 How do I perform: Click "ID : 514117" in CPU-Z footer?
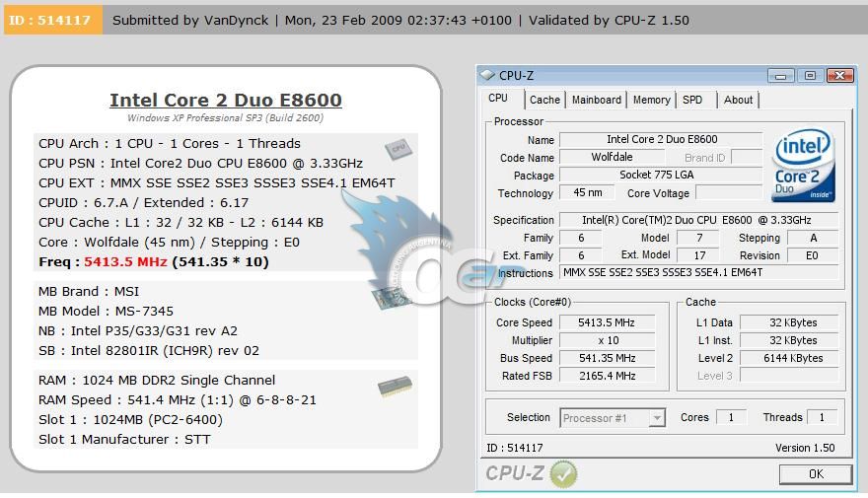(514, 448)
